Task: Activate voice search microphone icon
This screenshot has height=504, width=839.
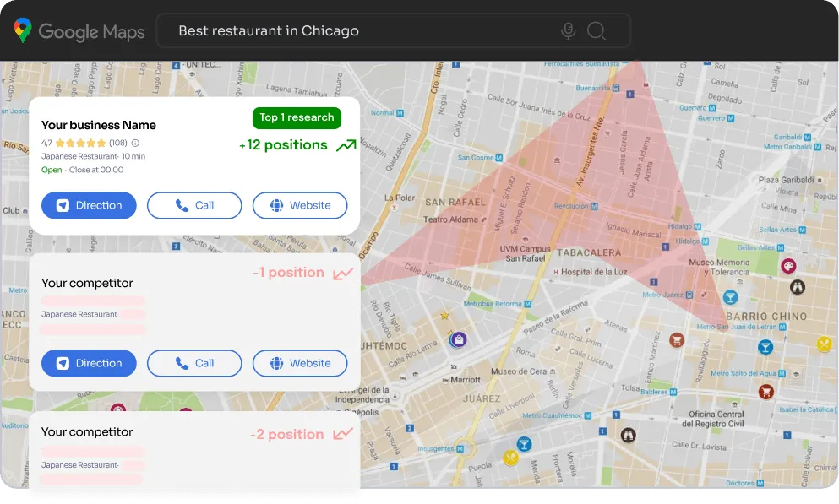Action: pyautogui.click(x=569, y=30)
